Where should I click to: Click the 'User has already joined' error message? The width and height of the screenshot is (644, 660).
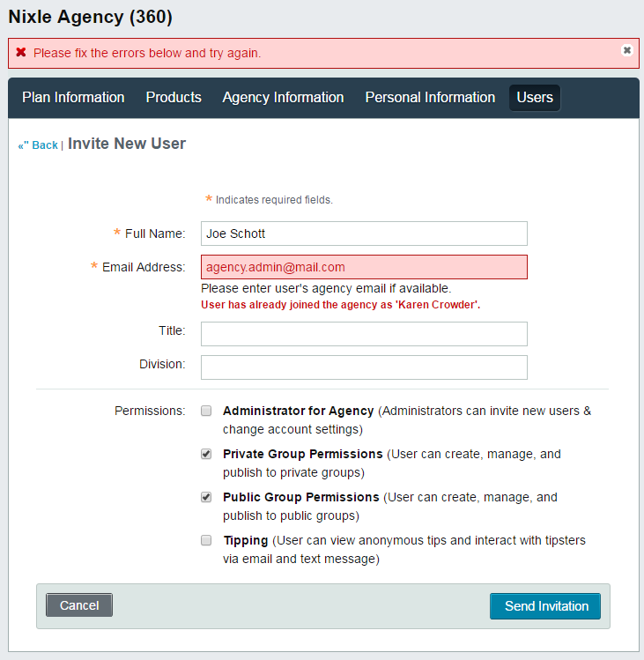(x=341, y=305)
